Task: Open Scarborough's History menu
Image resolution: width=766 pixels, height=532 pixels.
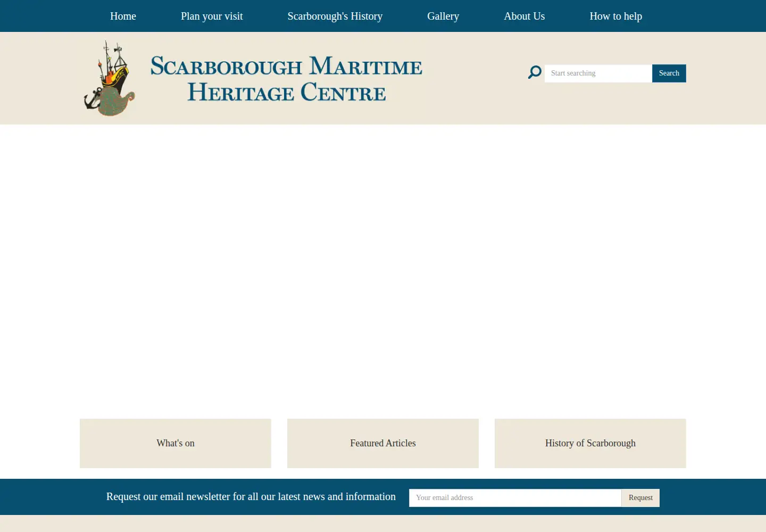Action: coord(335,16)
